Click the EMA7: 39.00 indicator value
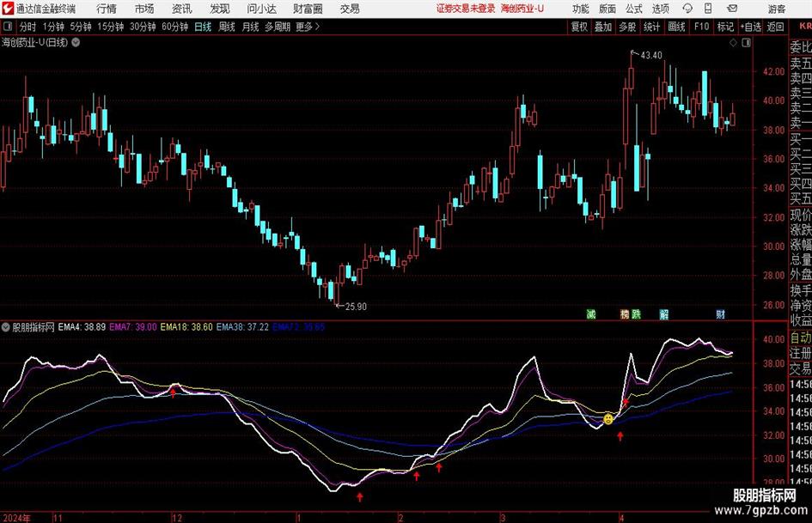This screenshot has width=812, height=523. [133, 326]
